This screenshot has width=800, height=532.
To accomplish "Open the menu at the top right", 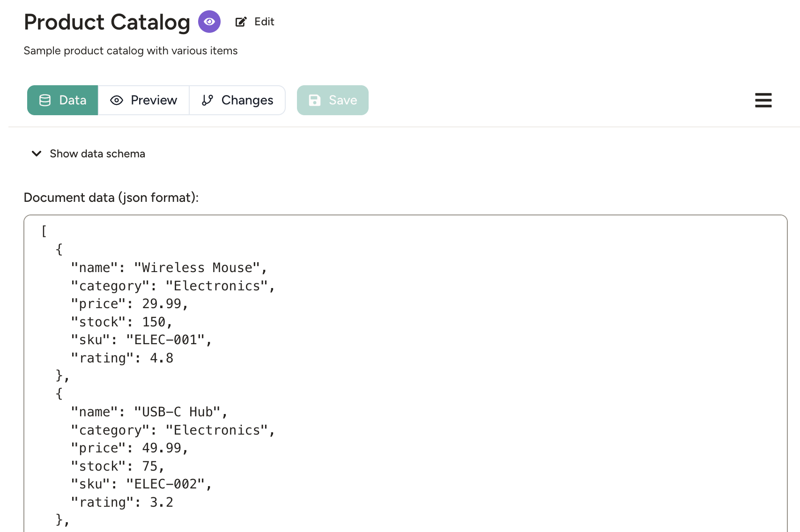I will [x=763, y=100].
